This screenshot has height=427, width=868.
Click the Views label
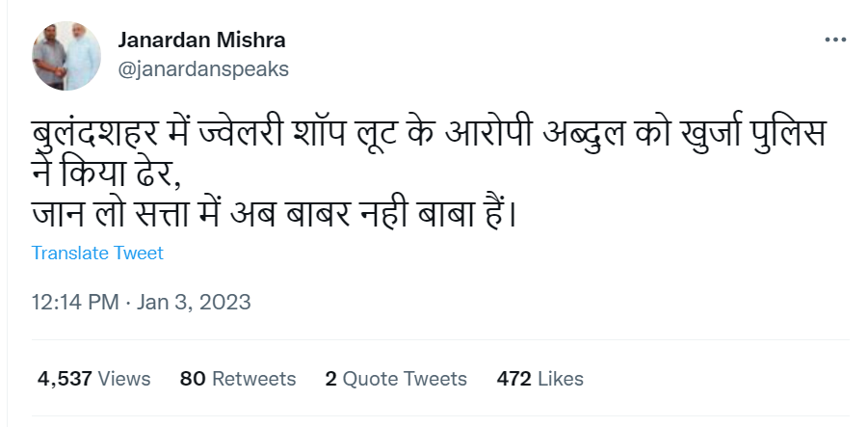[124, 379]
